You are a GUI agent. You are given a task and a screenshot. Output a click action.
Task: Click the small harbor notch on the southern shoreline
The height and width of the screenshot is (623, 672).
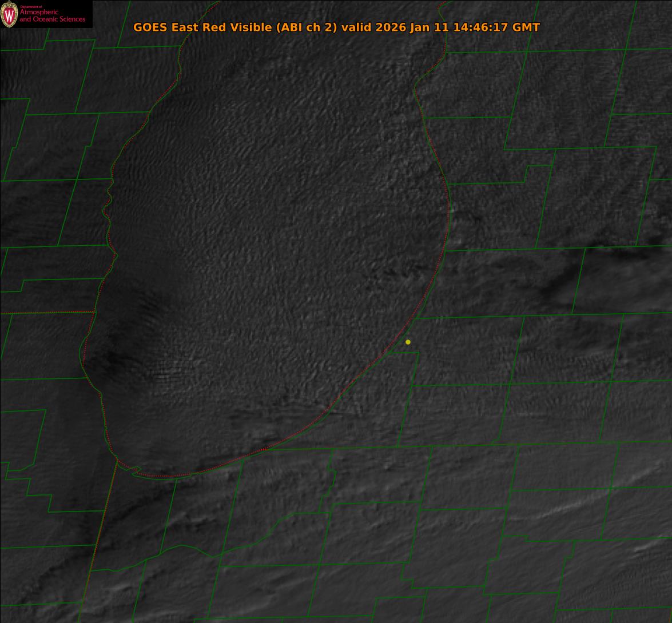click(x=135, y=470)
